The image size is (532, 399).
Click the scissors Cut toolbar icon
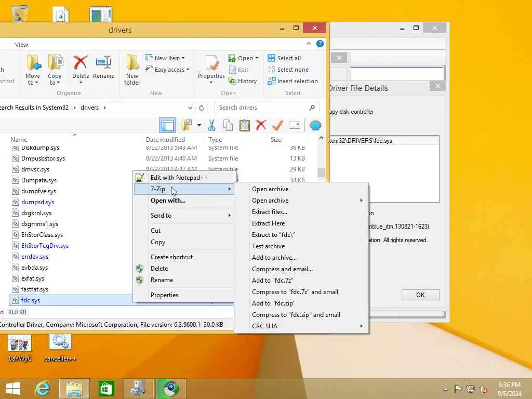(x=212, y=126)
